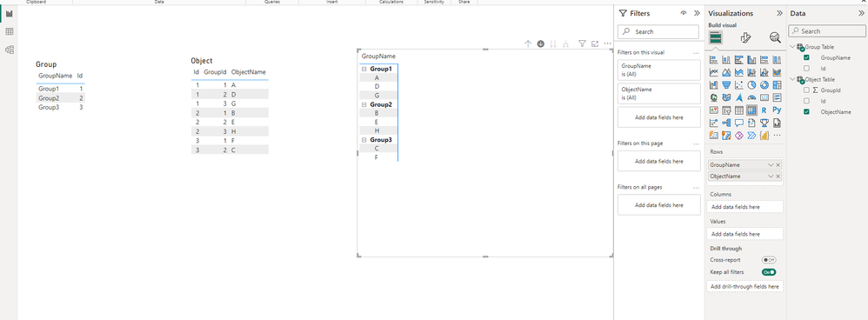Open the Analytics magnifier icon
Viewport: 868px width, 320px height.
pyautogui.click(x=775, y=37)
